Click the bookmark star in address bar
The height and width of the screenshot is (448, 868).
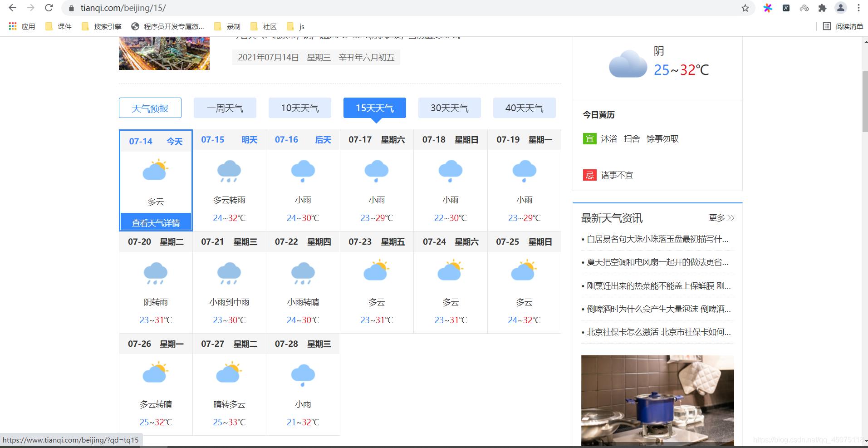click(x=745, y=8)
